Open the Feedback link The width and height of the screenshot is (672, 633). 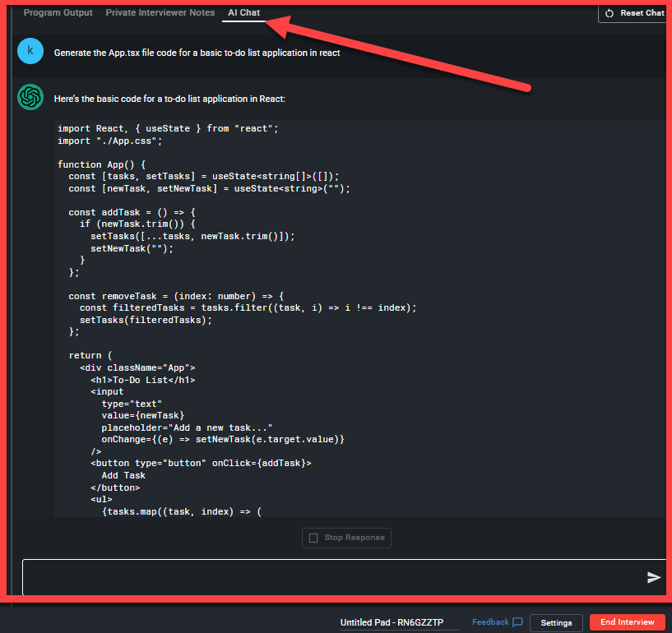(x=490, y=622)
